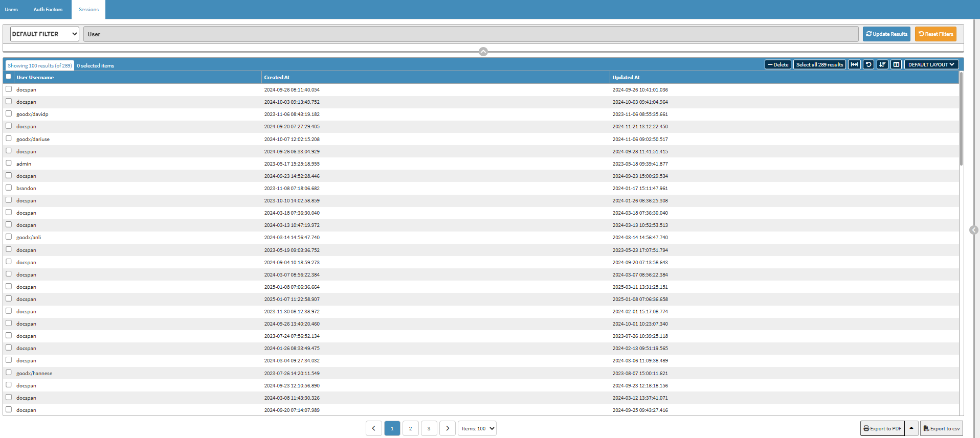Change the Items per page dropdown
The width and height of the screenshot is (980, 438).
(477, 428)
